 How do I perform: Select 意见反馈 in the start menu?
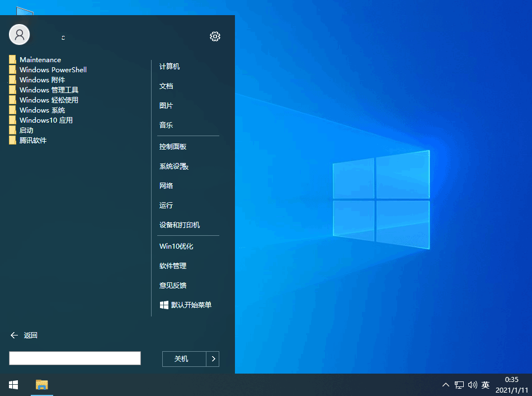click(x=173, y=286)
